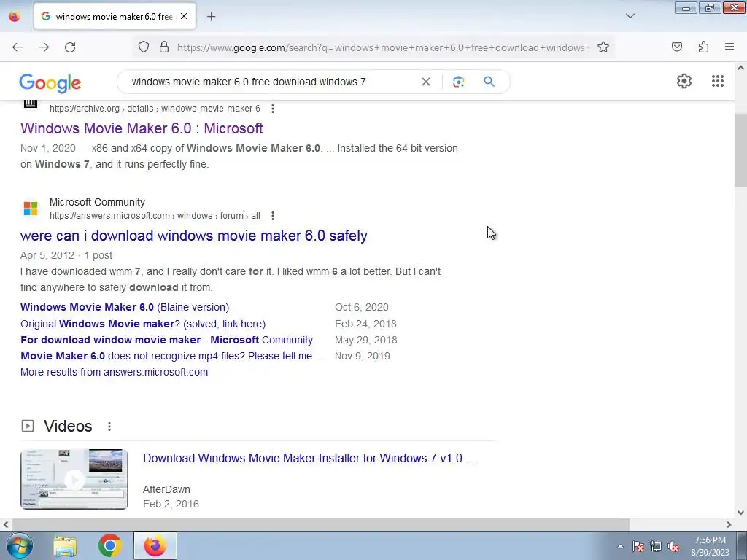Focus the browser address bar
This screenshot has width=747, height=560.
tap(384, 47)
